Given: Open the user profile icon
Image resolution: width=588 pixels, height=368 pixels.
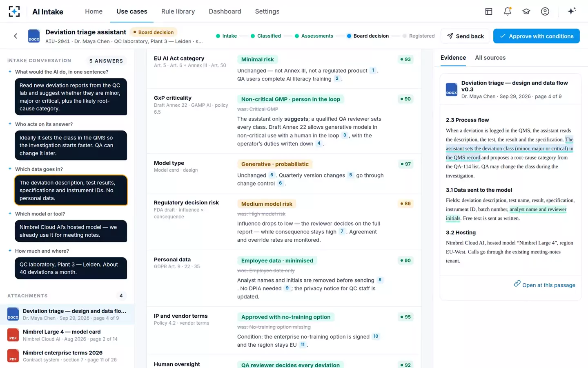Looking at the screenshot, I should coord(545,11).
